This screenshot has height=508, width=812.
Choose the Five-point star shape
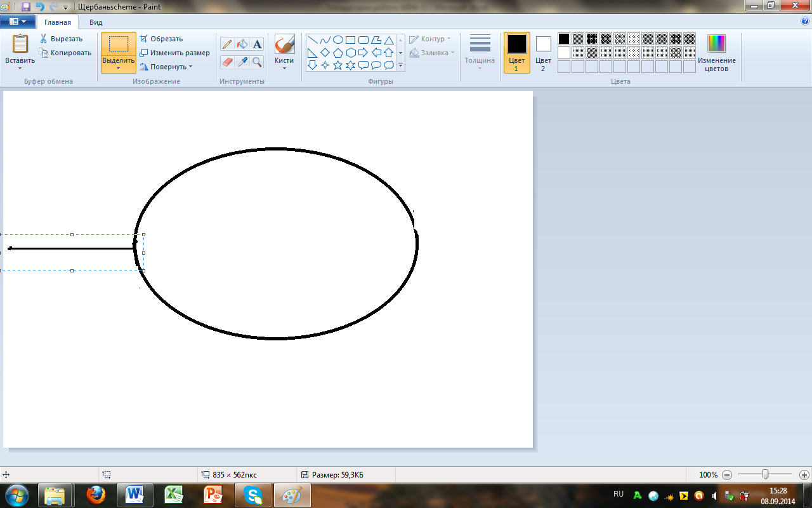(x=338, y=65)
